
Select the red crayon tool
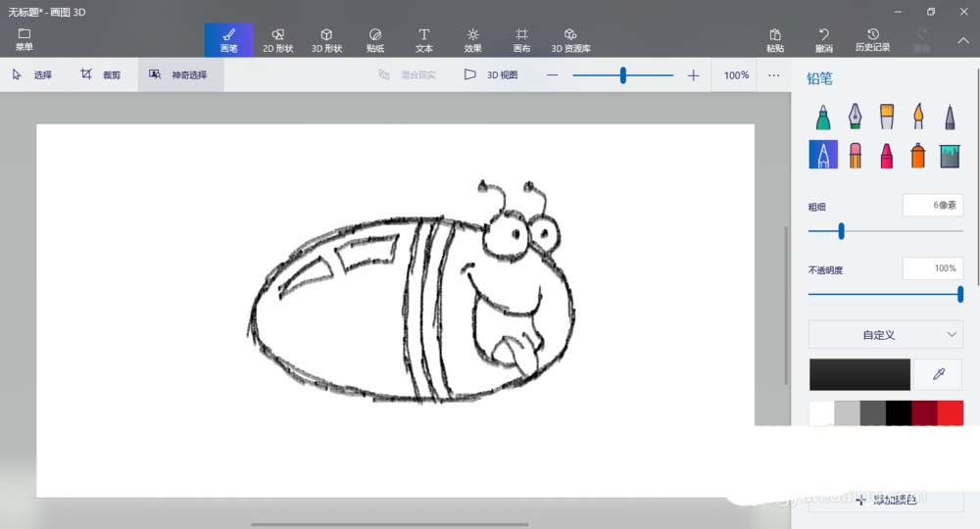coord(886,155)
